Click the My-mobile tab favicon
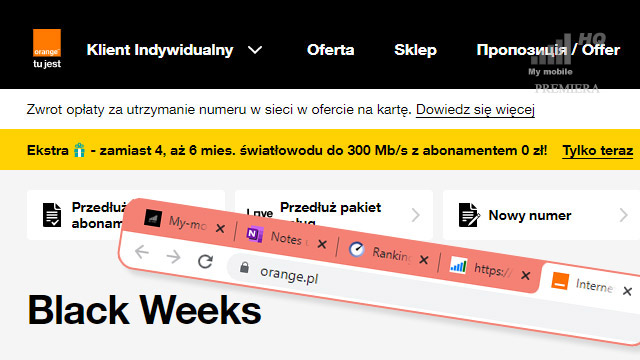The width and height of the screenshot is (640, 360). pos(153,219)
